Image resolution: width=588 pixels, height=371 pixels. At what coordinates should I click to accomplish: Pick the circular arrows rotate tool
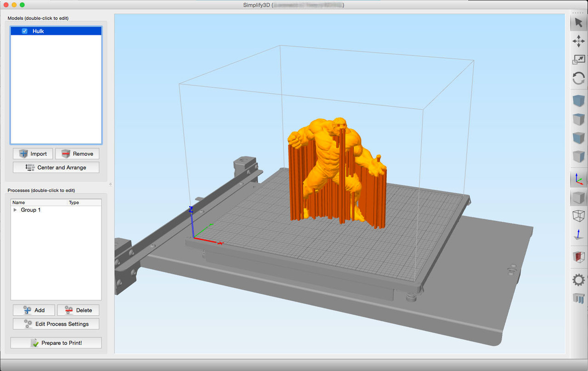(578, 78)
